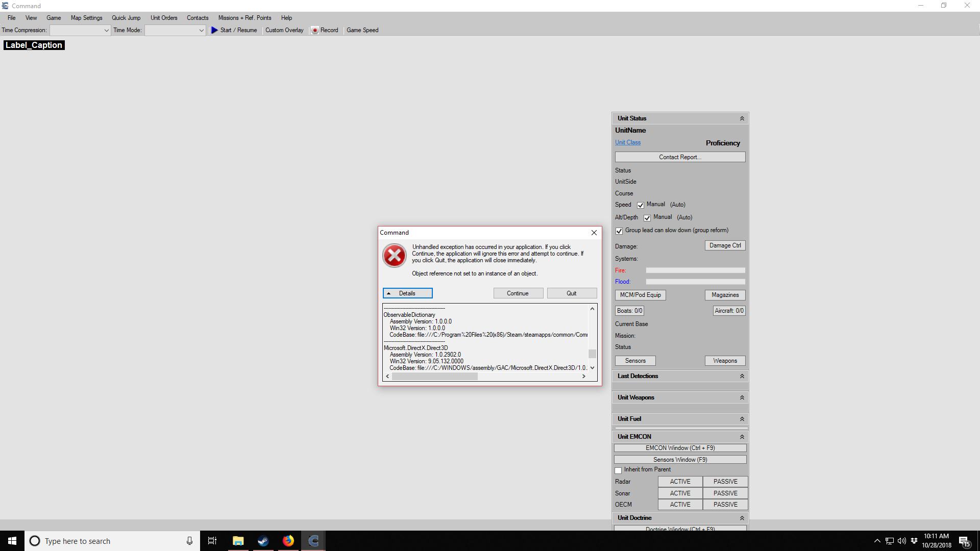980x551 pixels.
Task: Open Task View from the taskbar
Action: click(212, 540)
